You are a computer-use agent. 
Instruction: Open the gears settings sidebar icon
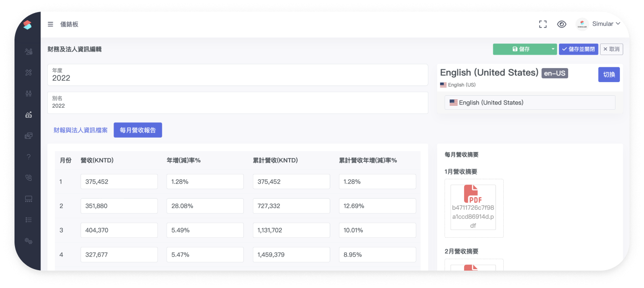29,241
